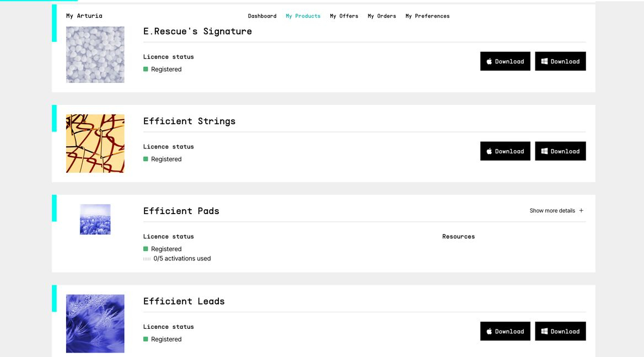Switch to My Offers tab
The width and height of the screenshot is (644, 357).
click(344, 16)
